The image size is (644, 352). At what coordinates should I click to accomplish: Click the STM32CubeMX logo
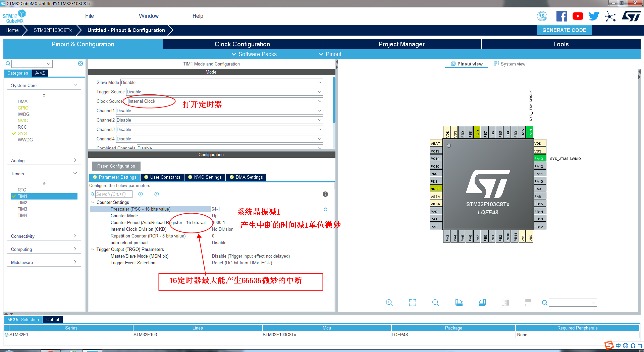click(x=14, y=16)
